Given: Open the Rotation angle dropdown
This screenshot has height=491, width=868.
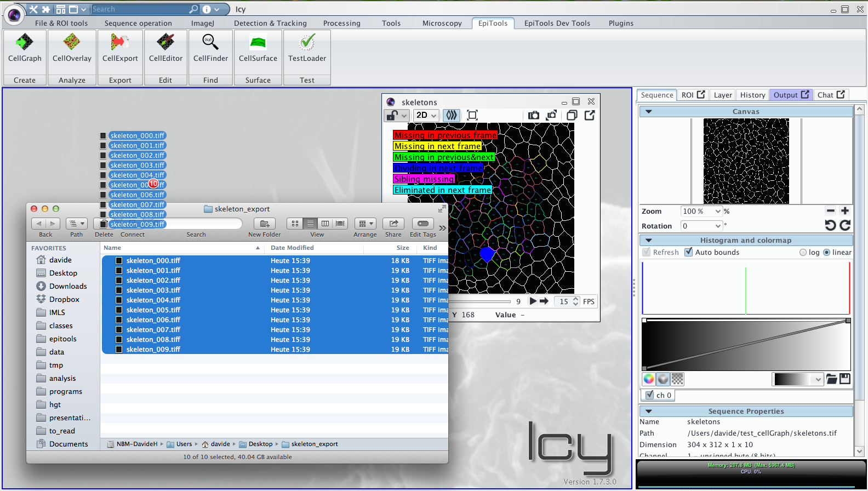Looking at the screenshot, I should coord(701,226).
